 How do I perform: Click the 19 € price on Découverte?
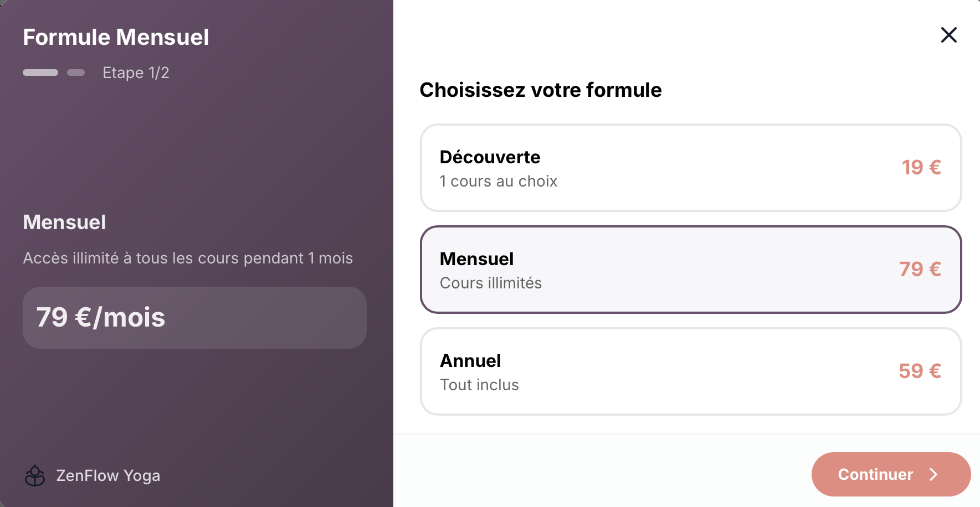[921, 167]
